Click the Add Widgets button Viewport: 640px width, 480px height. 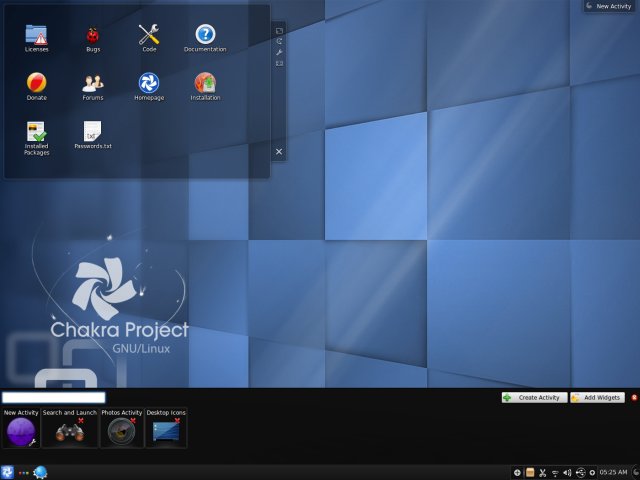[x=597, y=397]
